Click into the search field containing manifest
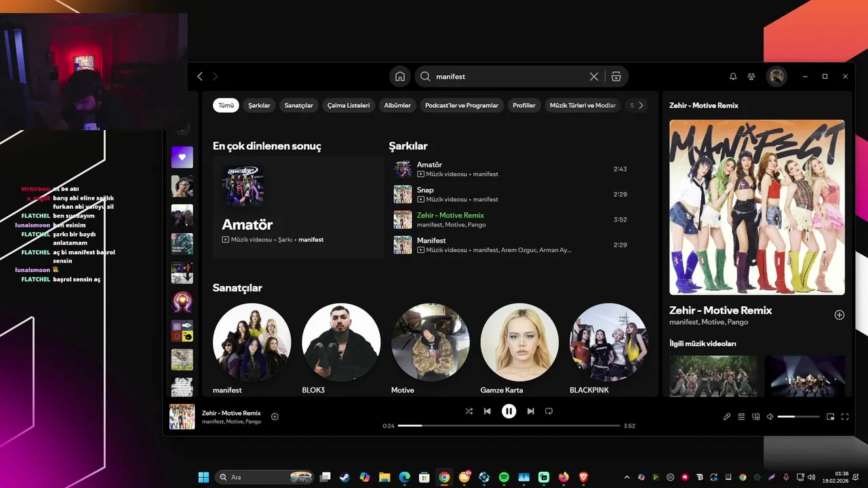 tap(511, 77)
